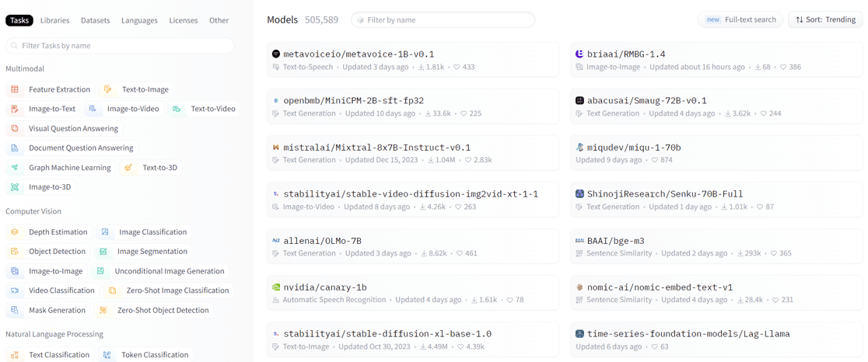Open nvidia/canary-1b model card
This screenshot has width=868, height=362.
[x=413, y=293]
